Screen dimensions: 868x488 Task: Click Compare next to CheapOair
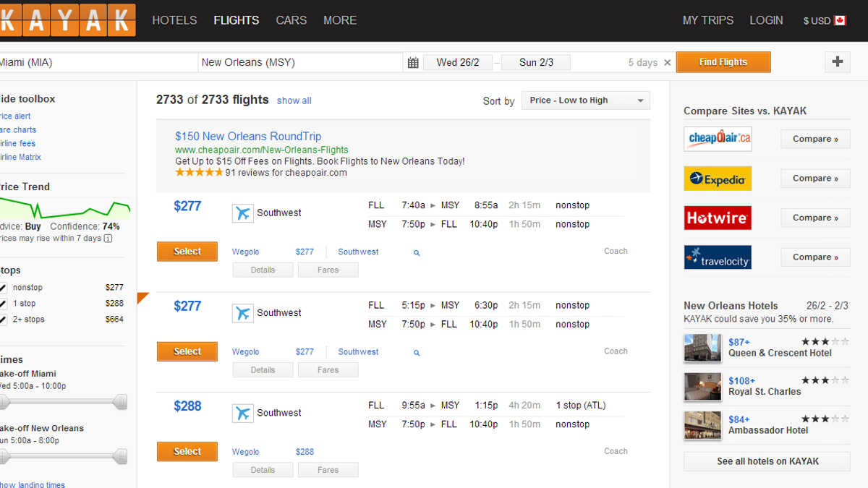click(x=815, y=139)
